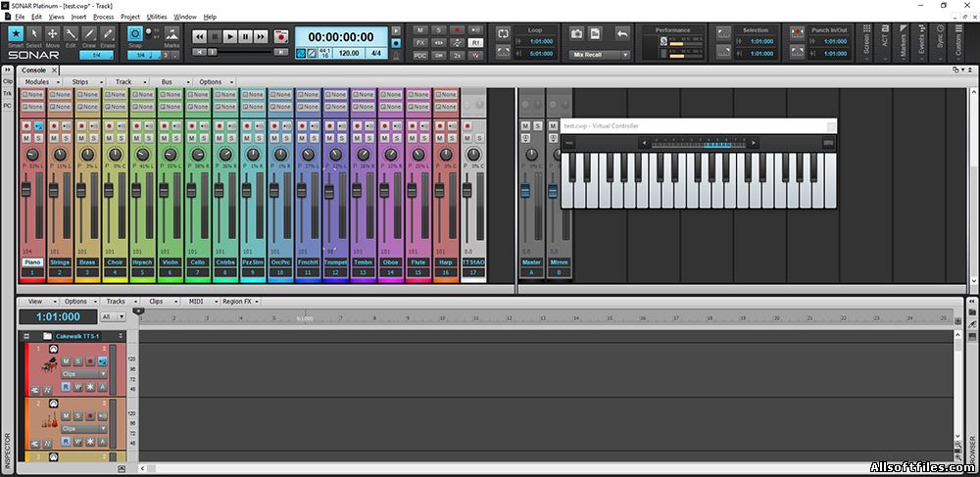Click the 4/4 time signature field
980x477 pixels.
376,53
